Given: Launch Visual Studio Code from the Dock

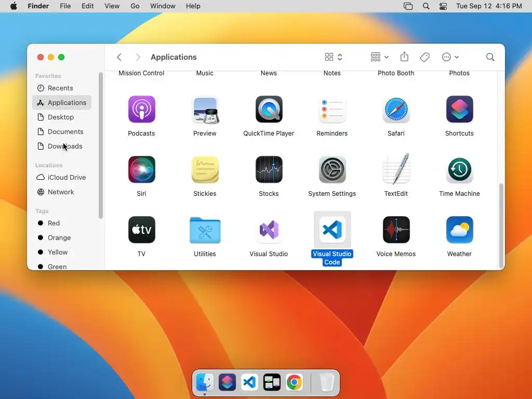Looking at the screenshot, I should coord(249,382).
